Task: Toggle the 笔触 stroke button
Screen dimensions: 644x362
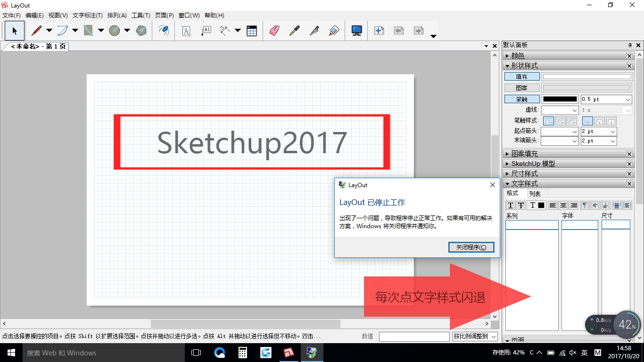Action: tap(521, 99)
